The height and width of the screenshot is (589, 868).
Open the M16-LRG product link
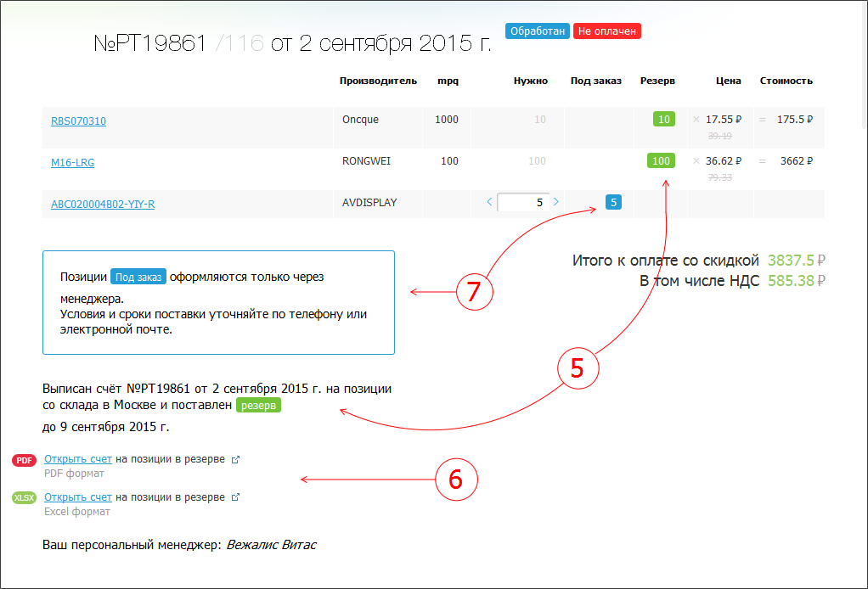pyautogui.click(x=72, y=163)
